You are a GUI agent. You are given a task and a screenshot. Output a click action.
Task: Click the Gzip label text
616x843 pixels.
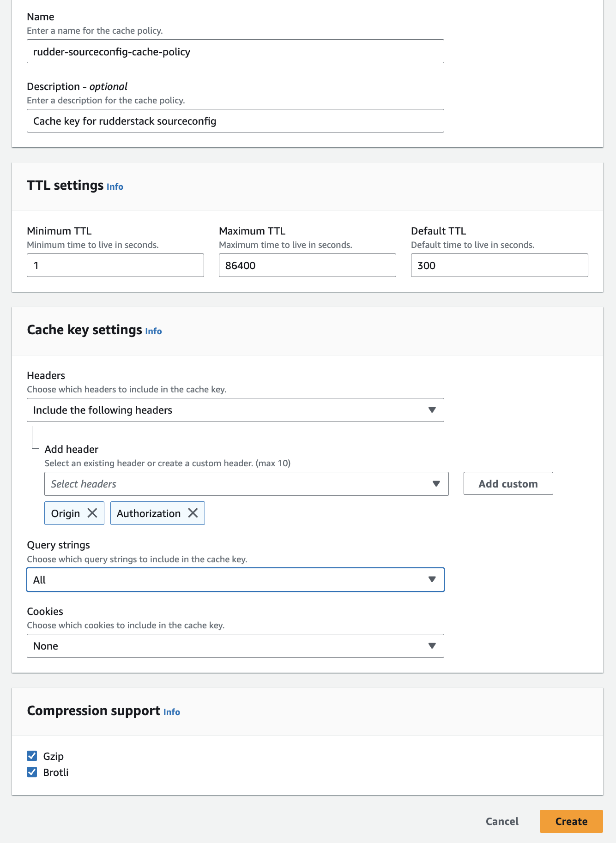point(54,756)
